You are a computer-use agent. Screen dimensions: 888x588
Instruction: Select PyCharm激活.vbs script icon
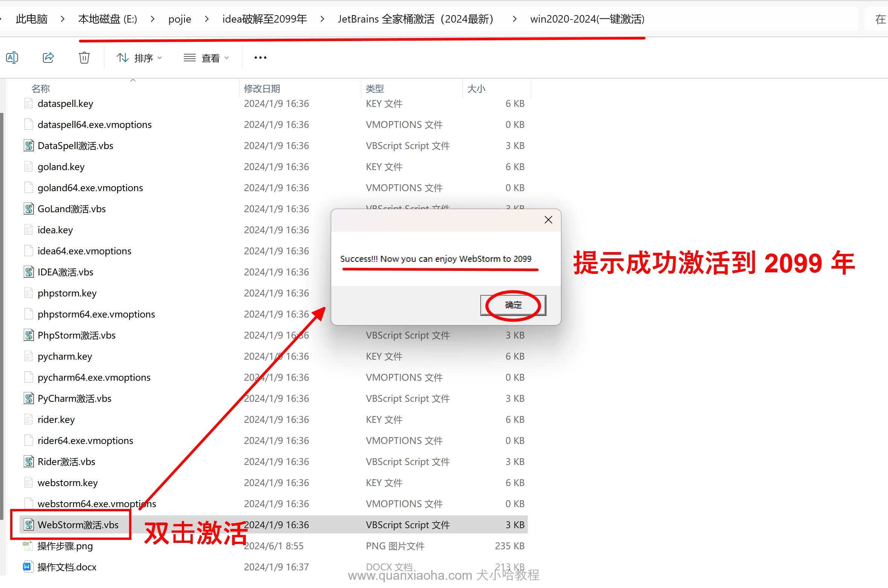[29, 398]
